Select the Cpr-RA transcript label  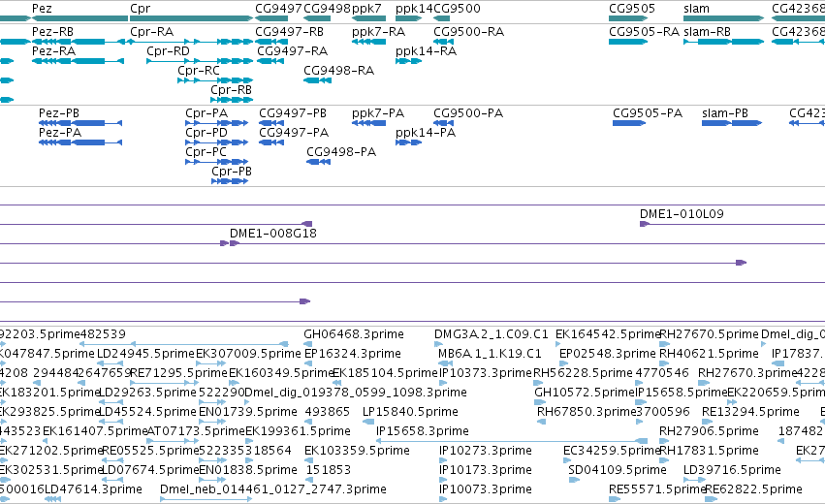(x=151, y=32)
